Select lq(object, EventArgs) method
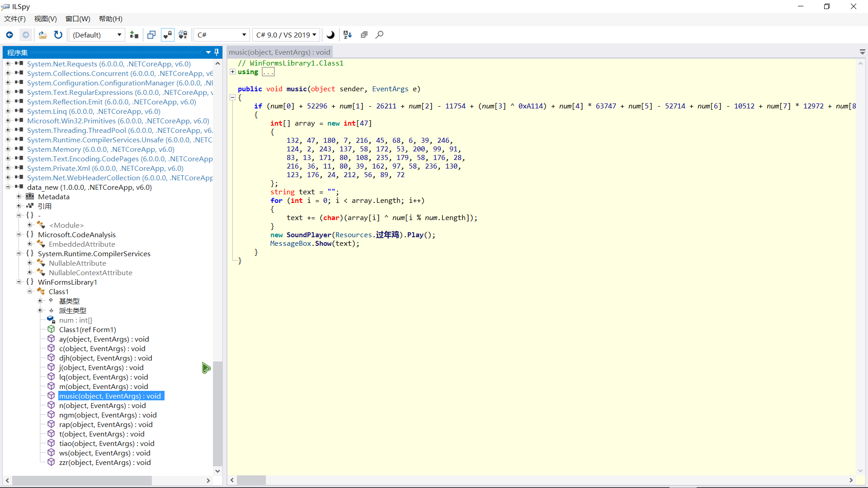Screen dimensions: 868x488 pos(104,377)
